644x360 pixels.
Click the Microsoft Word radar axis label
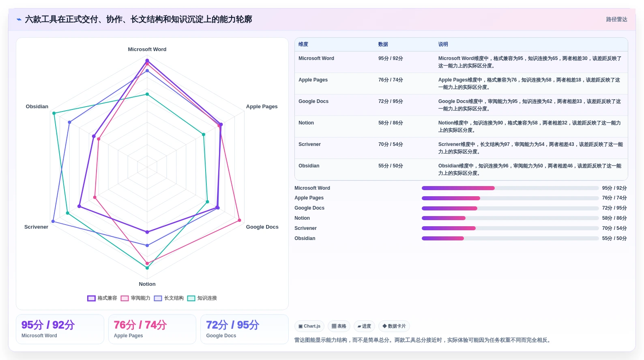click(147, 49)
